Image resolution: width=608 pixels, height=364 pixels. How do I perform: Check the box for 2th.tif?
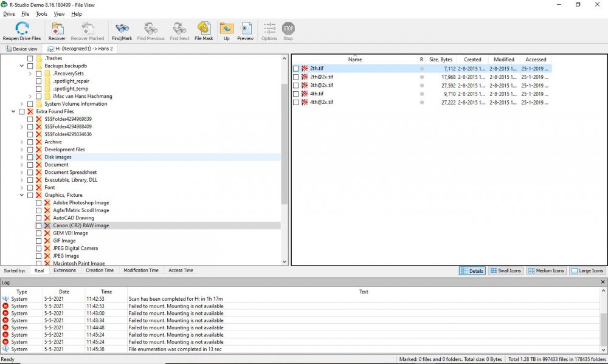(x=296, y=69)
